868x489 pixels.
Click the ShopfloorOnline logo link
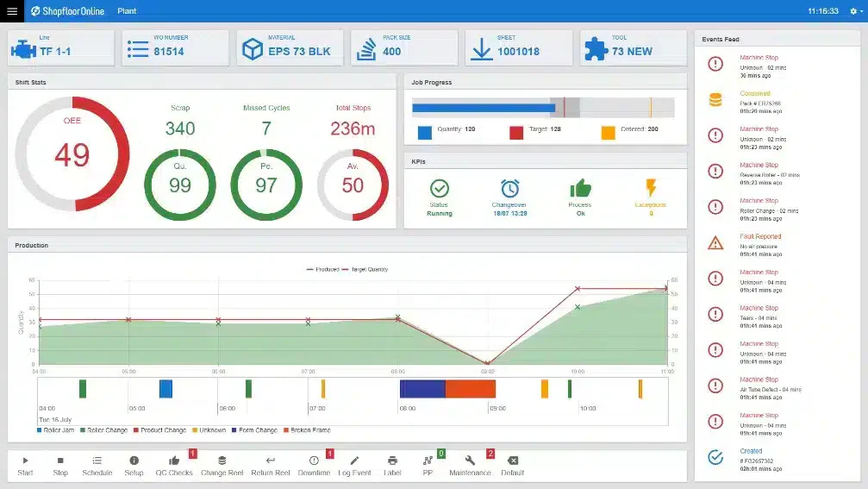tap(67, 11)
